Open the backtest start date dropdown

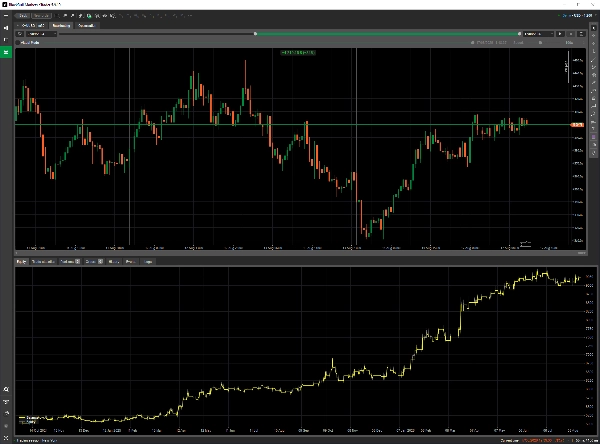pyautogui.click(x=42, y=34)
